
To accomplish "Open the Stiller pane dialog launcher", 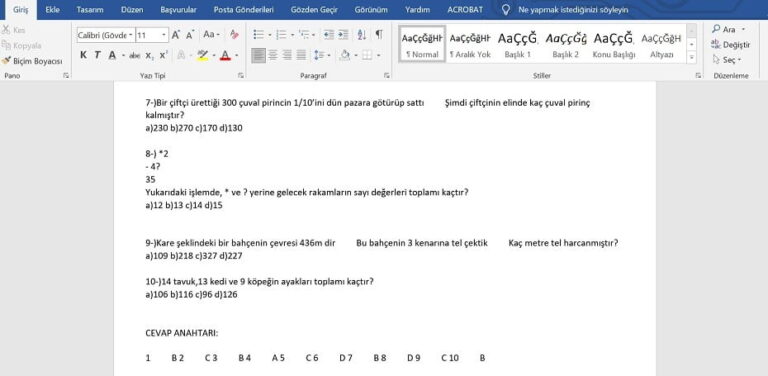I will (698, 76).
